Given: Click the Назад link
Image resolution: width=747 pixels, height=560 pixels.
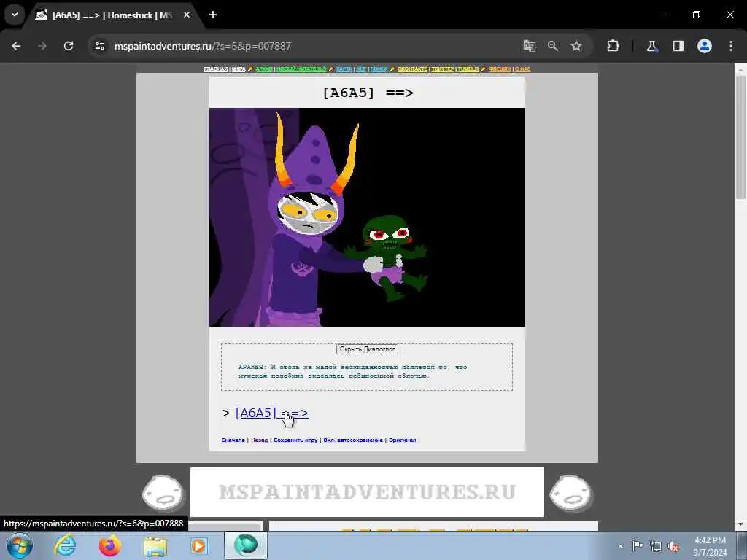Looking at the screenshot, I should point(259,440).
